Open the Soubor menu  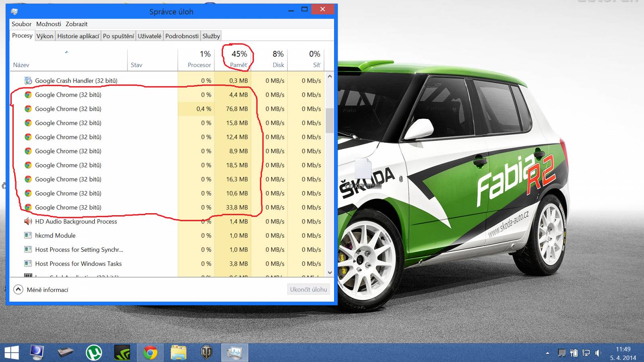21,24
